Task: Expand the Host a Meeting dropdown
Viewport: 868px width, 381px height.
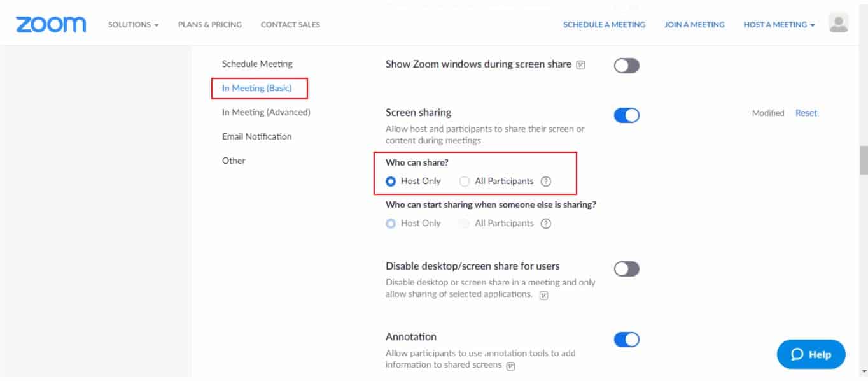Action: pyautogui.click(x=780, y=25)
